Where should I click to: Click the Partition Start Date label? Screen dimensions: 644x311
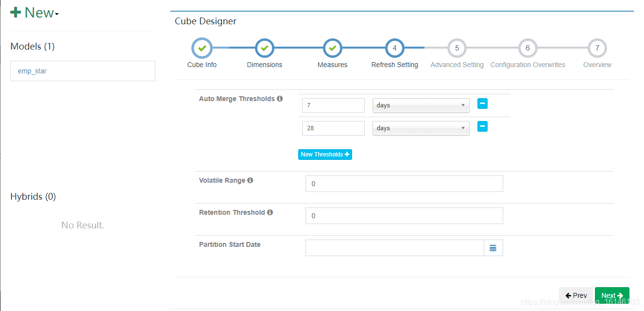tap(230, 244)
